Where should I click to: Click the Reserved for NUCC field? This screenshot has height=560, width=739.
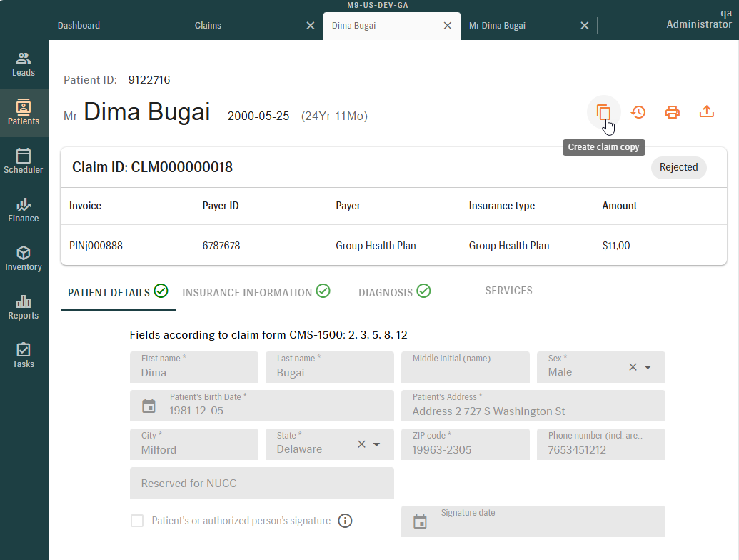click(x=261, y=483)
